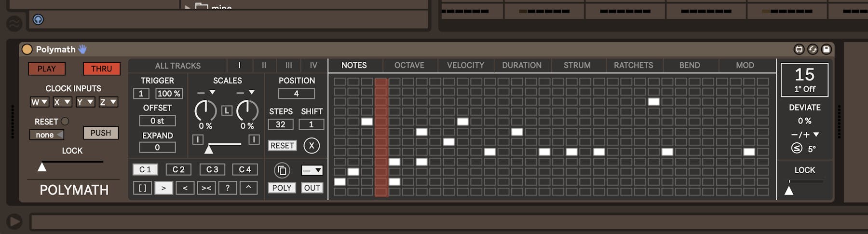Screen dimensions: 868x234
Task: Select track II tab
Action: [x=264, y=65]
